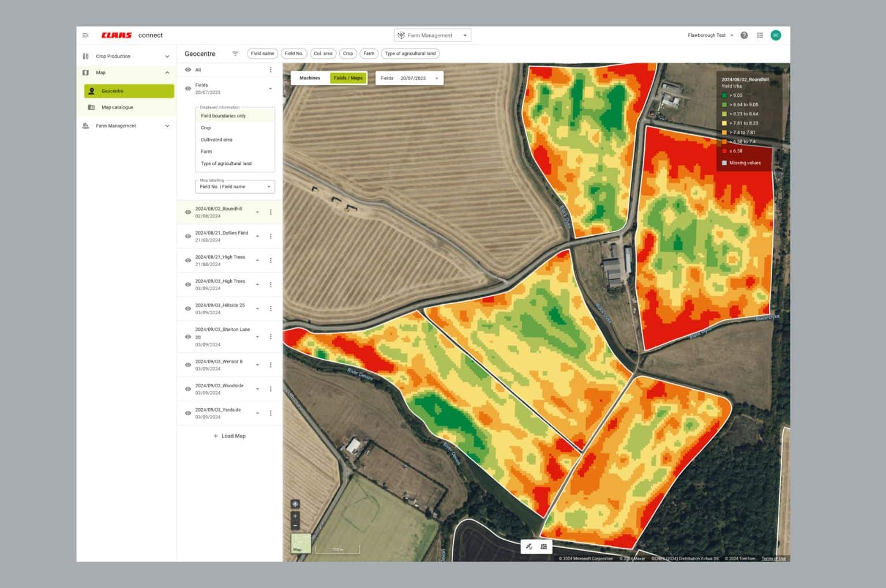Open the Map labelling dropdown
Image resolution: width=886 pixels, height=588 pixels.
tap(235, 187)
